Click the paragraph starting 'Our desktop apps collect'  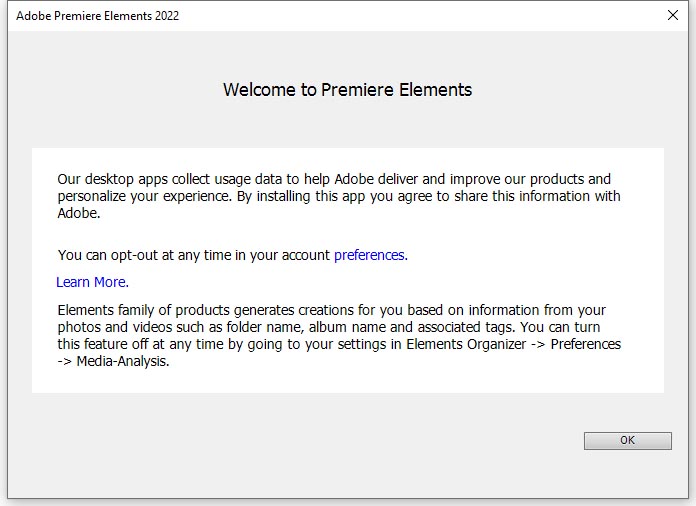tap(339, 196)
